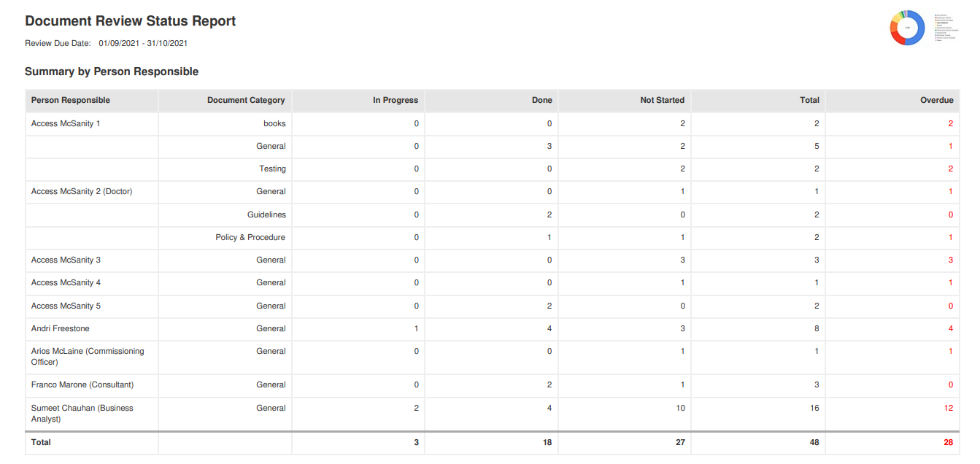Select the Not Started column header
This screenshot has width=980, height=464.
pyautogui.click(x=663, y=100)
